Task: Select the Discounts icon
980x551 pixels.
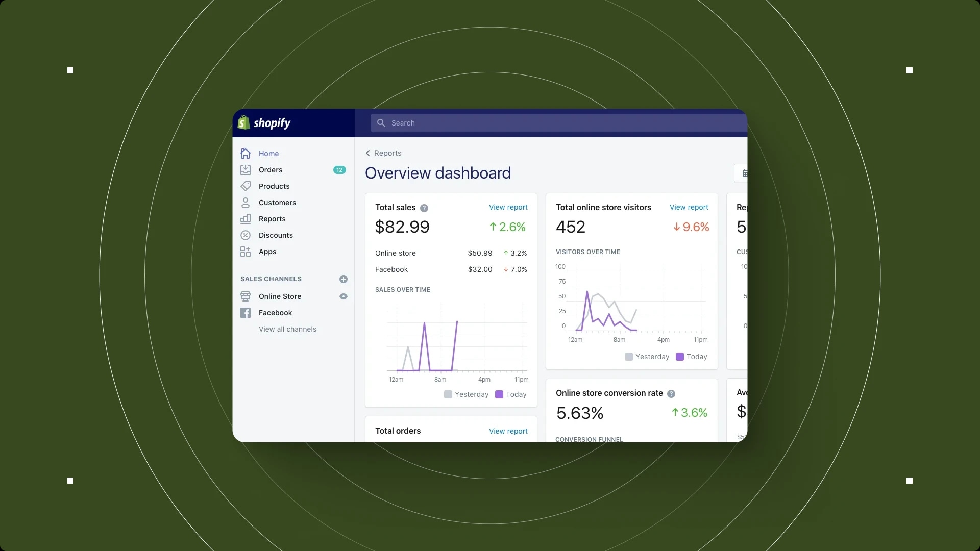Action: coord(246,235)
